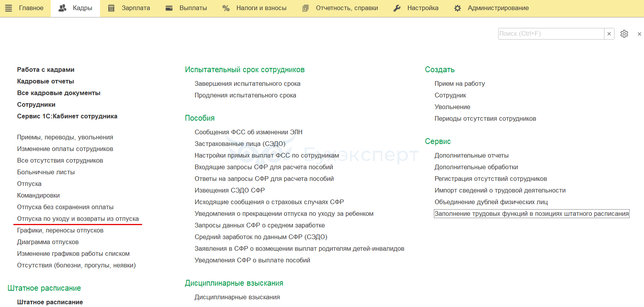Switch to the Зарплата menu tab

(x=136, y=8)
